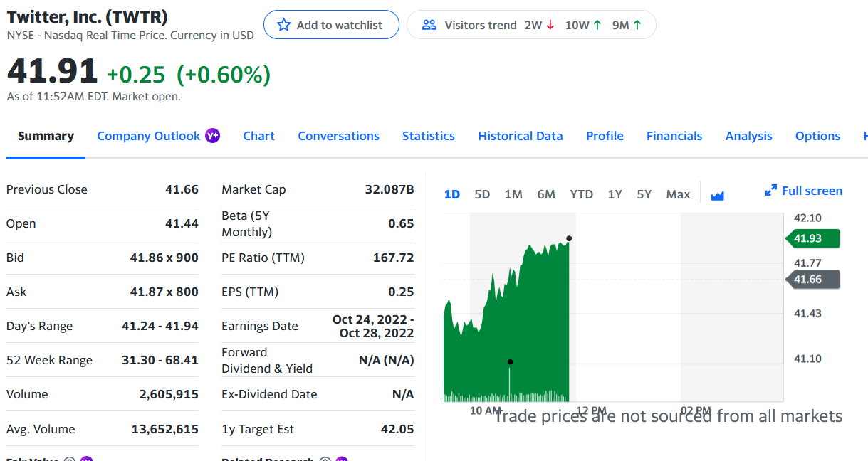Click the 10W visitors trend indicator
868x461 pixels.
point(583,25)
